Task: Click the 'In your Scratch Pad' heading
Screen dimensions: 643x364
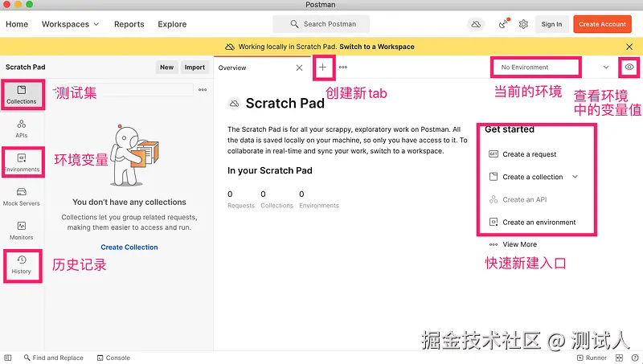Action: point(270,170)
